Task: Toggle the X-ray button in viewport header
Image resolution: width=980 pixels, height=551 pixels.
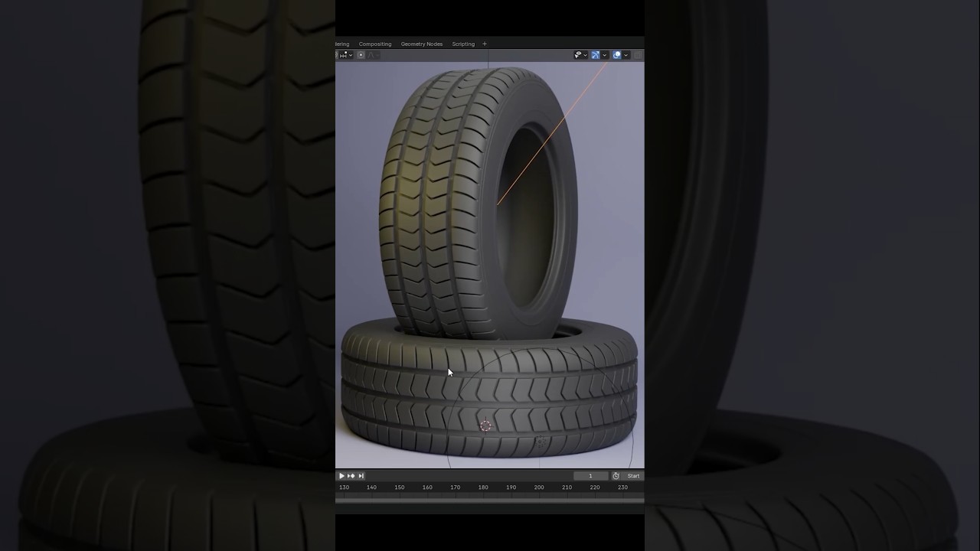Action: 638,54
